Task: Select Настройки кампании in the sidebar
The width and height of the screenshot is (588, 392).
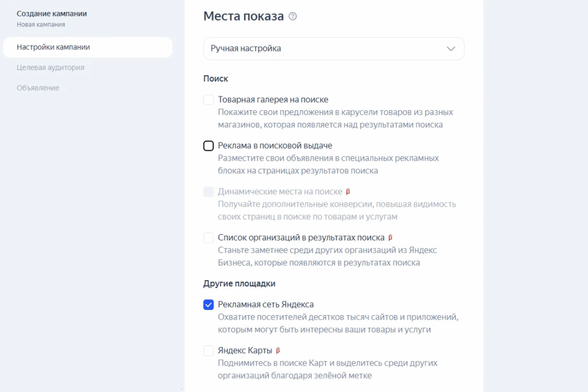Action: point(53,47)
